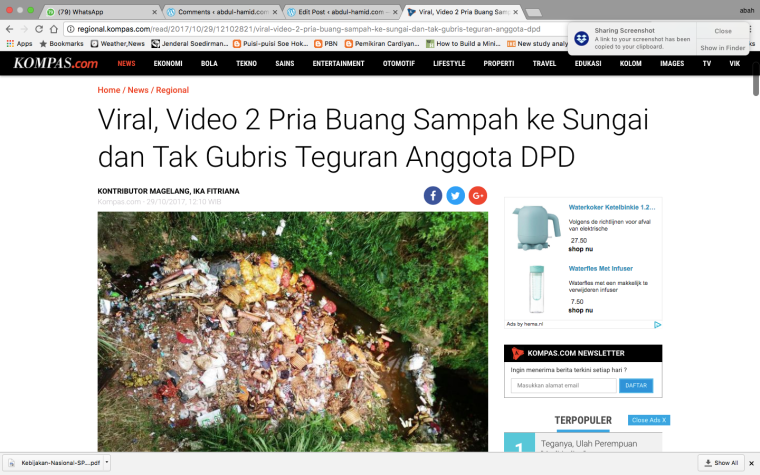Open the ENTERTAINMENT menu item
760x475 pixels.
click(338, 63)
